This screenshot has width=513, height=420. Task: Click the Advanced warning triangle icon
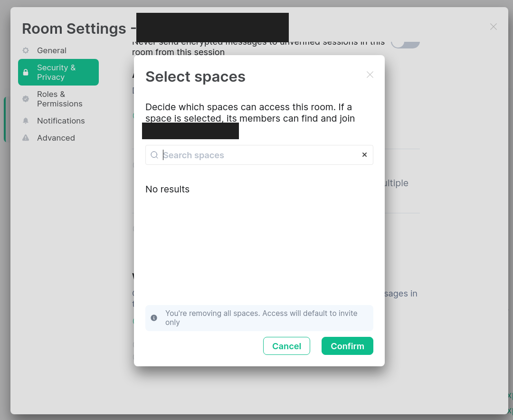coord(26,138)
